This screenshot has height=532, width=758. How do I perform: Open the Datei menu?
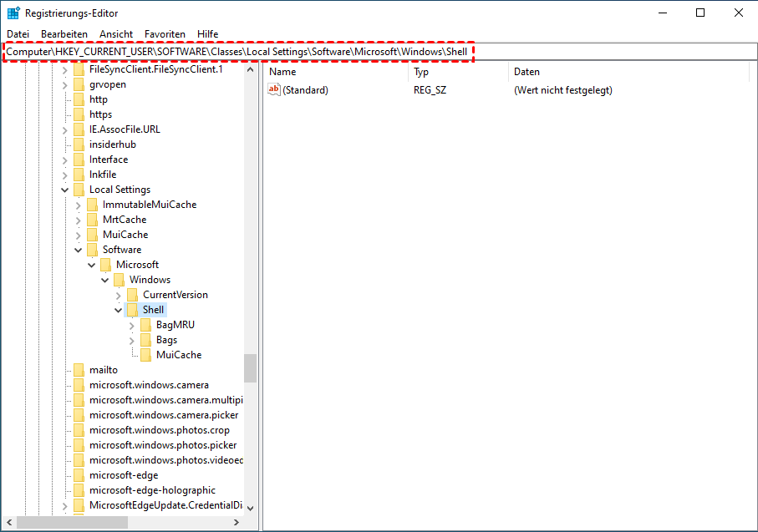pos(18,34)
